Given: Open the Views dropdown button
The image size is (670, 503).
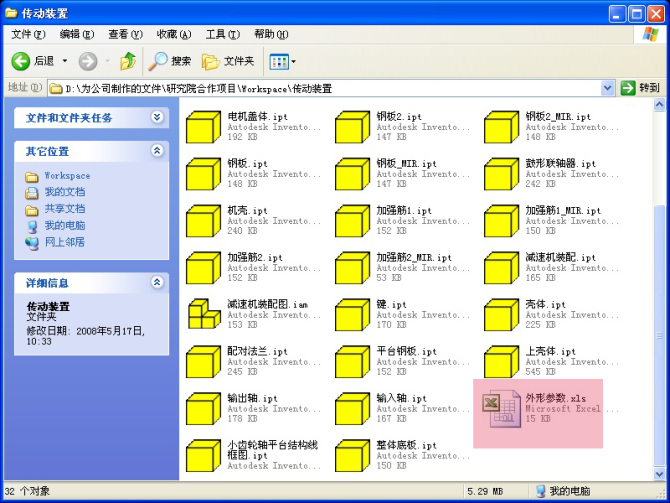Looking at the screenshot, I should (x=282, y=62).
